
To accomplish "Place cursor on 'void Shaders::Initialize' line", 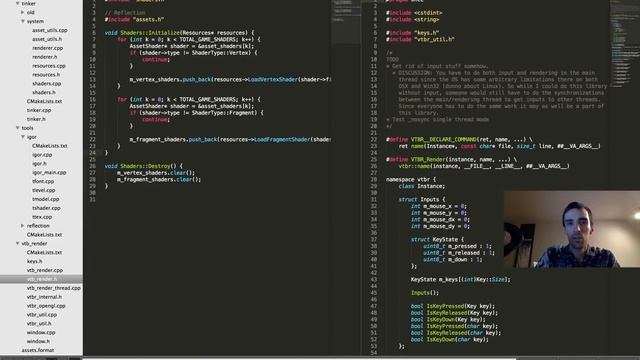I will tap(179, 33).
